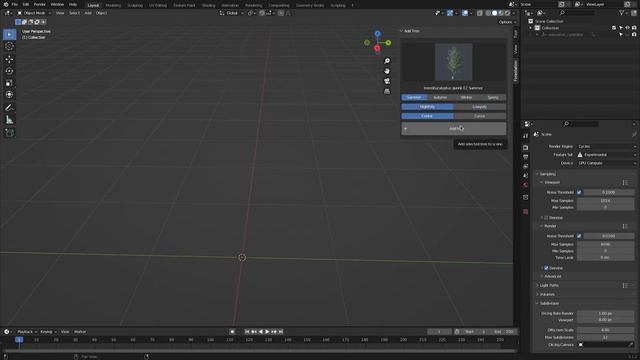Open the Render Engine dropdown
640x360 pixels.
[x=607, y=147]
